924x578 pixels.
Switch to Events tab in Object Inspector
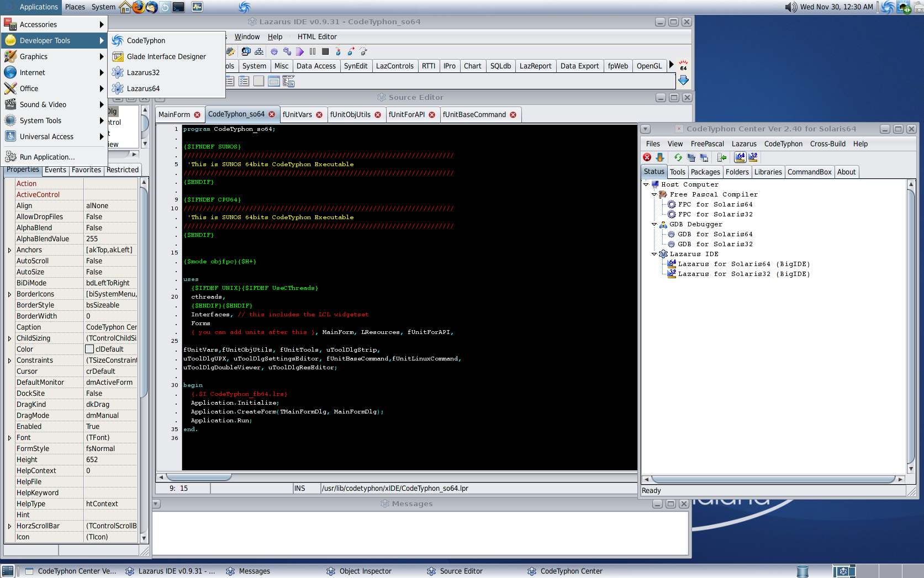55,170
